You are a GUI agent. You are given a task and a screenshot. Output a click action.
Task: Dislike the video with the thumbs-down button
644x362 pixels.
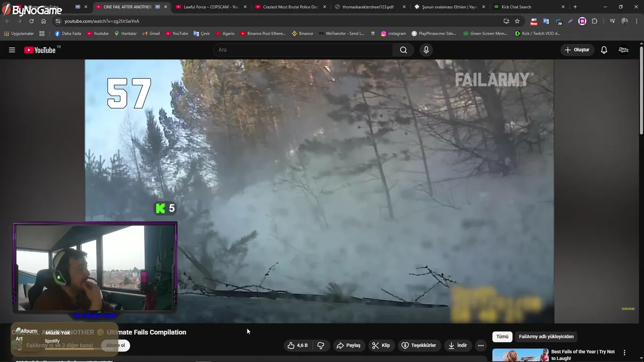[320, 345]
